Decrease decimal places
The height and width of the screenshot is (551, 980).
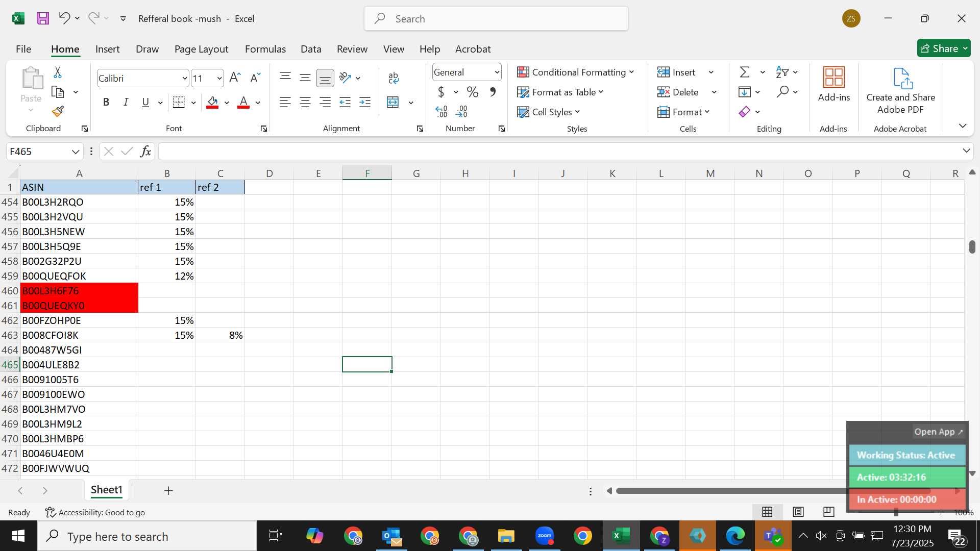(461, 111)
